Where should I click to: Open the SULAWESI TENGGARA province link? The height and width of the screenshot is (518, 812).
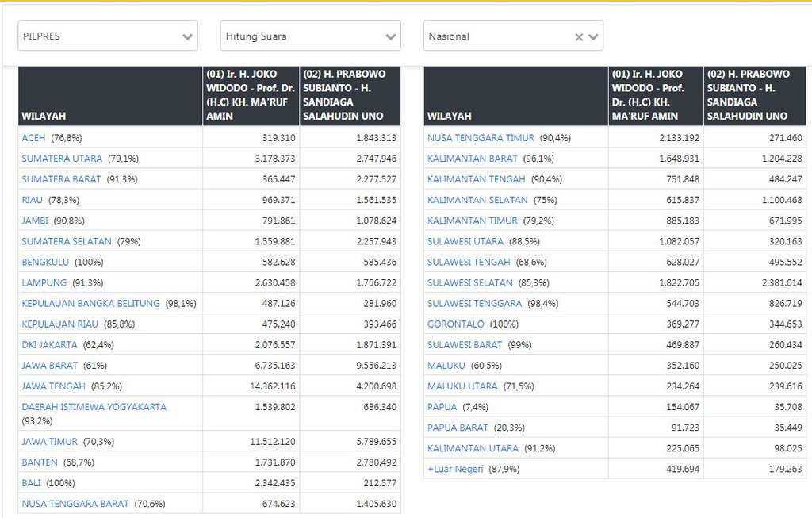pos(474,304)
